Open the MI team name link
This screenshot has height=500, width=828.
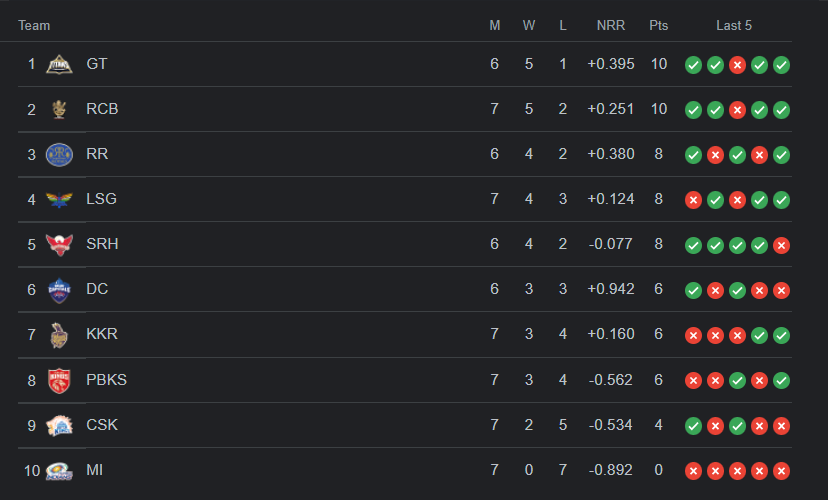coord(95,470)
